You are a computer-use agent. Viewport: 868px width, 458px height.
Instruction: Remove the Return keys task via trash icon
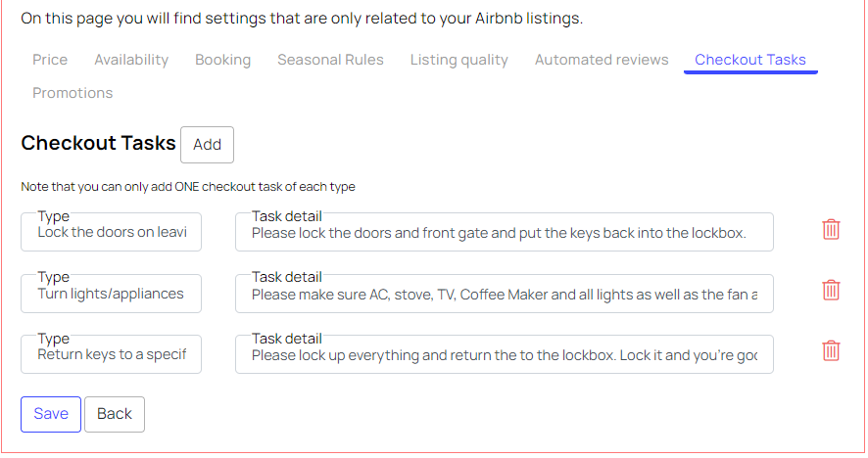coord(831,351)
